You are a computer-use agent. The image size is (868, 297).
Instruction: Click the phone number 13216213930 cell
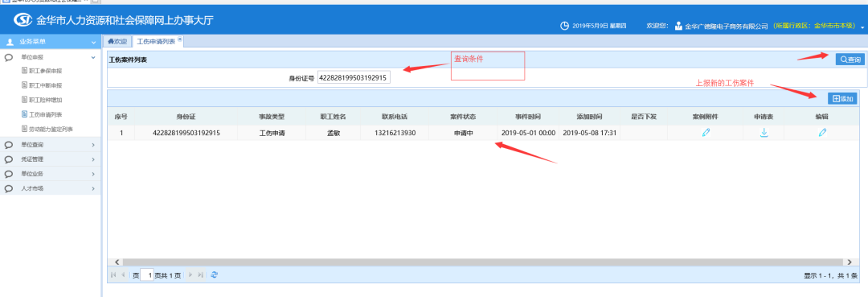pos(395,133)
